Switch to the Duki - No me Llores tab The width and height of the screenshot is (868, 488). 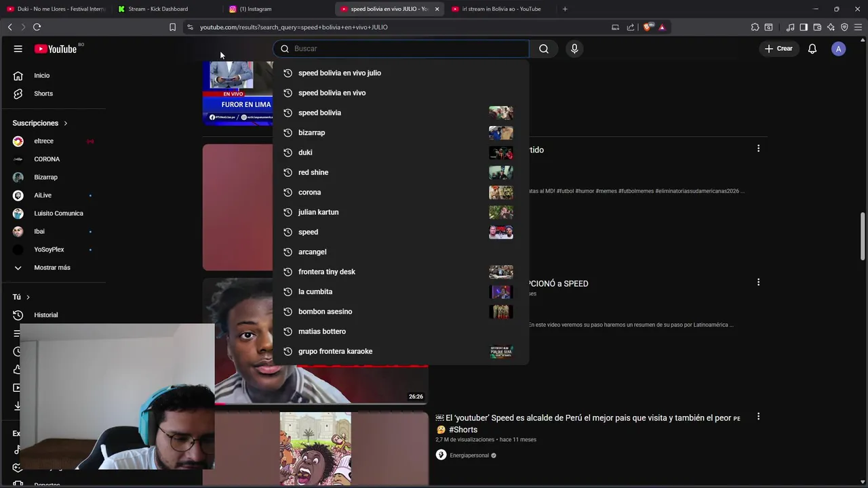point(56,9)
